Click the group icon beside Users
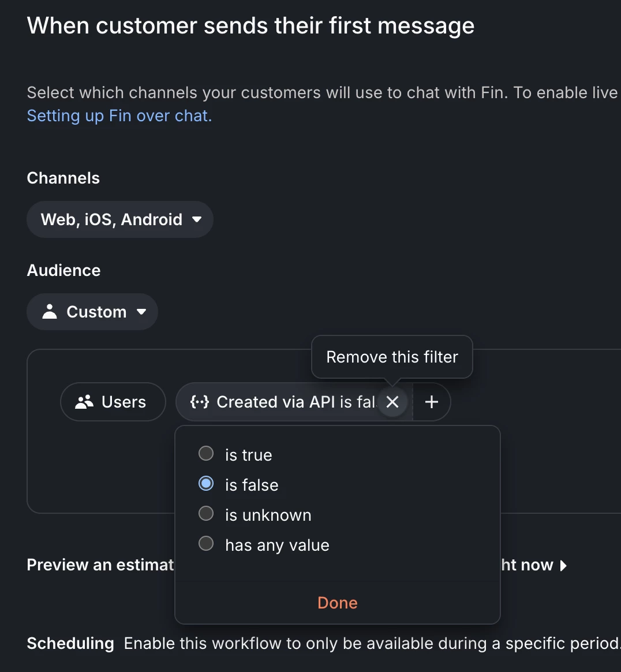Image resolution: width=621 pixels, height=672 pixels. [x=84, y=402]
